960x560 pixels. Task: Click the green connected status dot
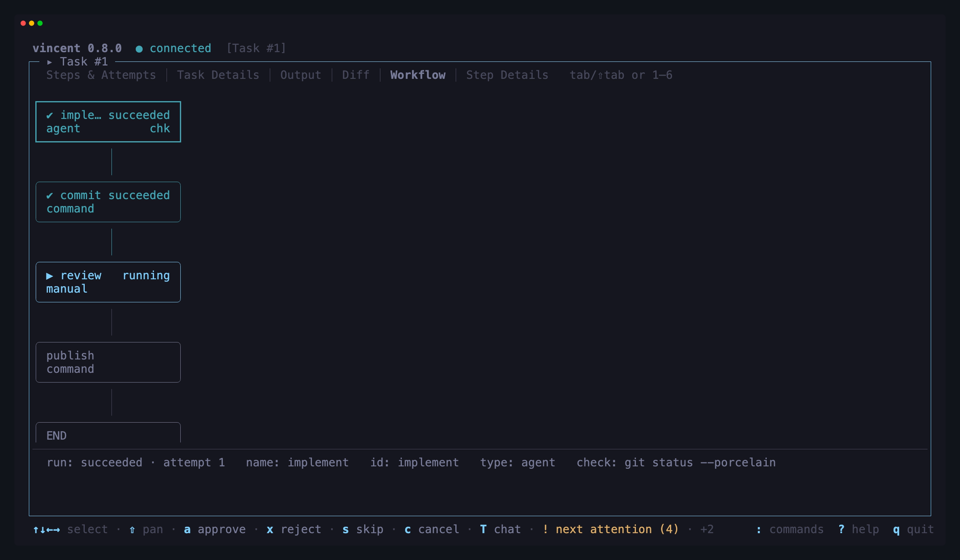139,49
